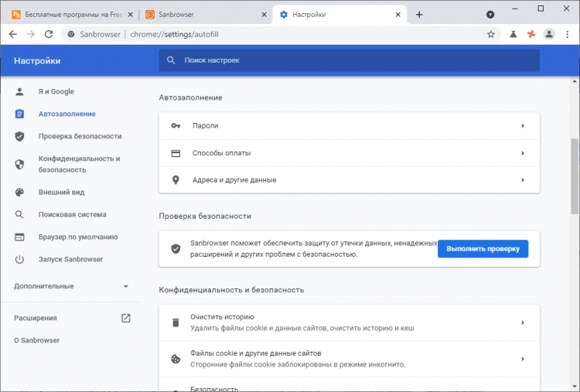The width and height of the screenshot is (580, 392).
Task: Open Поисковая система in the sidebar
Action: [x=72, y=214]
